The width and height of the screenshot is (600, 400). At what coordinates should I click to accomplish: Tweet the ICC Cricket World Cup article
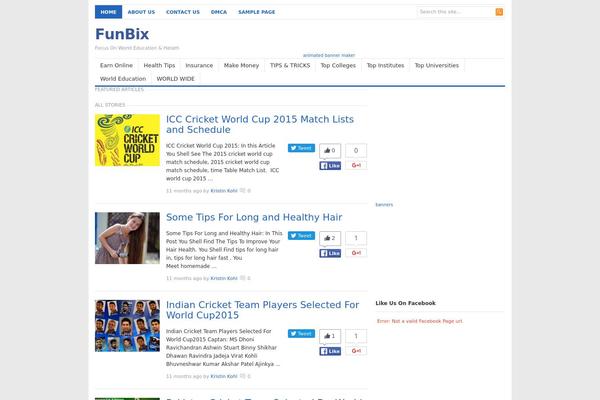coord(301,148)
